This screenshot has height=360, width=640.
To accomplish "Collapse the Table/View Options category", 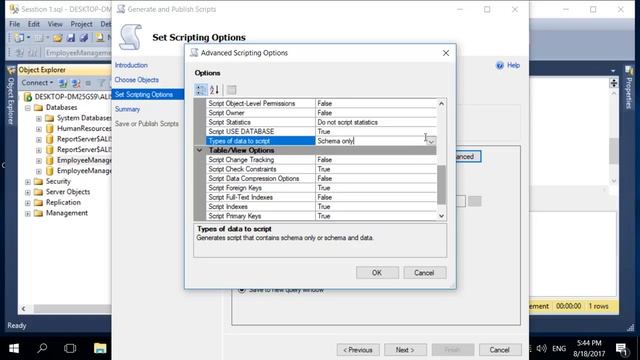I will [200, 150].
